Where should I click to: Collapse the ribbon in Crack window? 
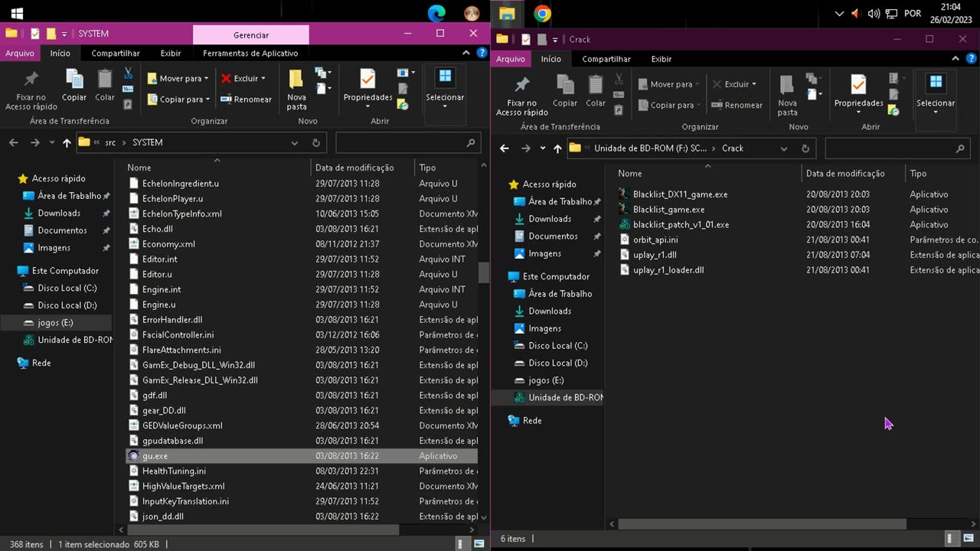pos(956,59)
